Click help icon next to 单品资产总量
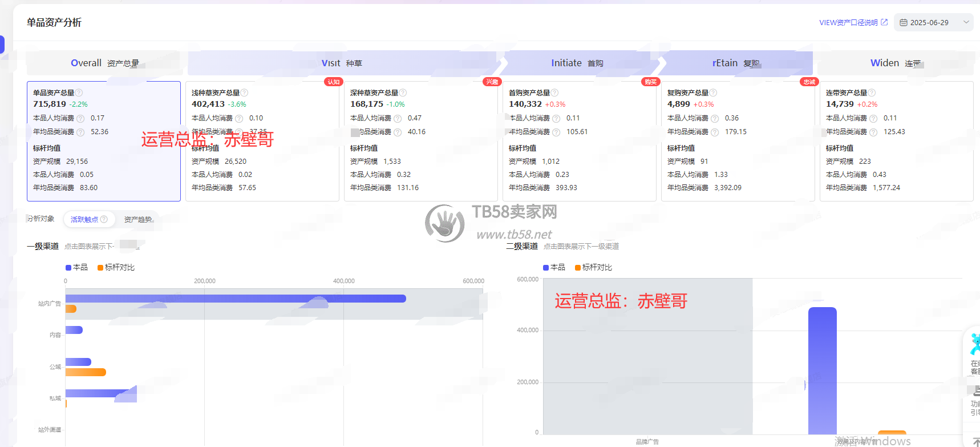980x447 pixels. click(79, 92)
